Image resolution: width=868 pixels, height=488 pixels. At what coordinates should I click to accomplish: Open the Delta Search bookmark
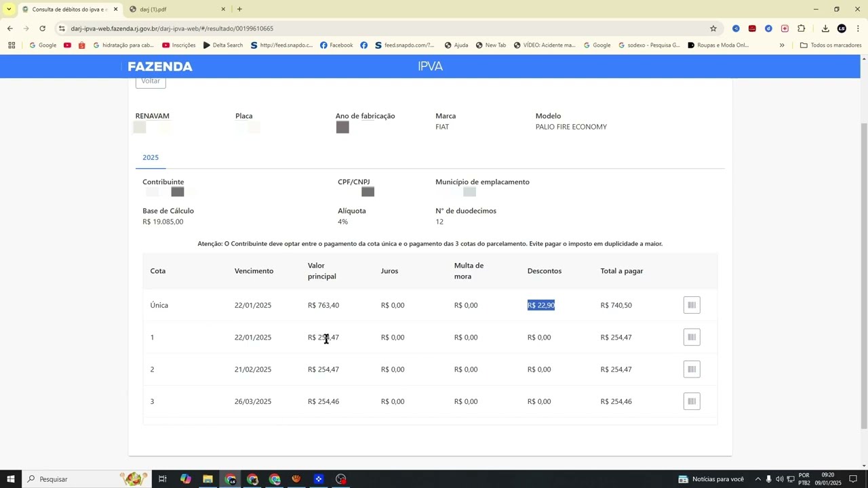click(x=223, y=45)
